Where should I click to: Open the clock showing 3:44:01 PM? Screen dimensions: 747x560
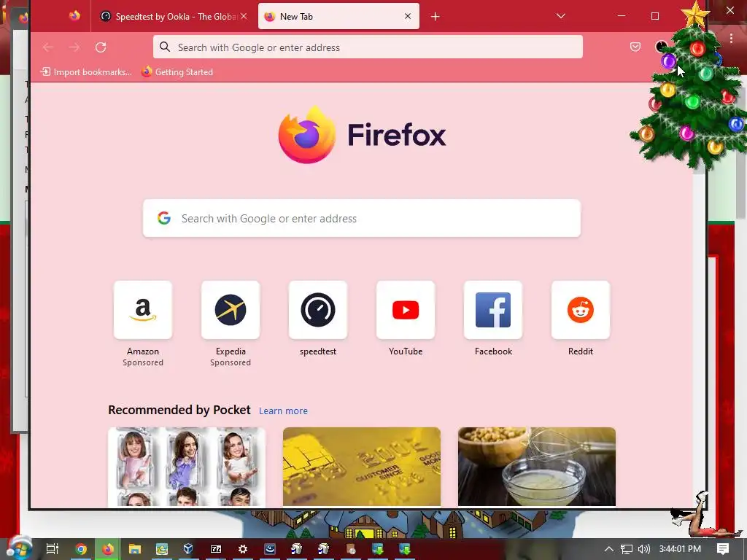pos(680,549)
